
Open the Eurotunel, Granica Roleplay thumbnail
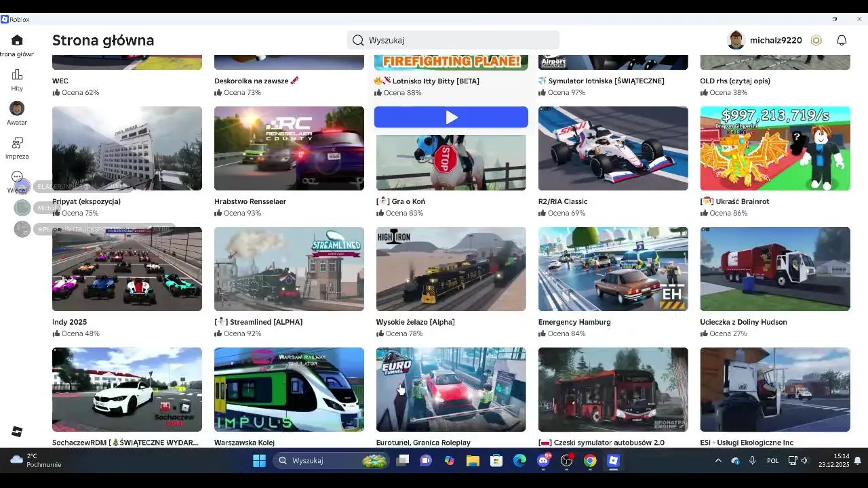pos(451,390)
